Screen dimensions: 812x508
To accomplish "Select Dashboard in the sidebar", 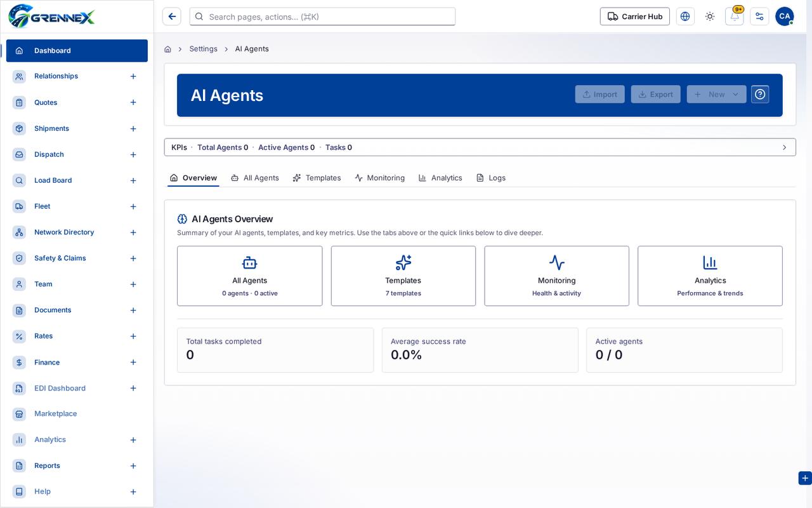I will 77,51.
